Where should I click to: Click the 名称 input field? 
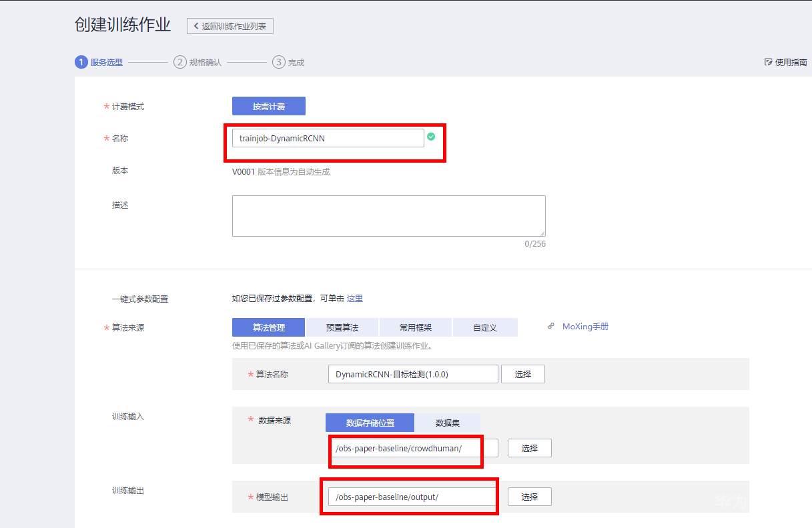pyautogui.click(x=328, y=138)
